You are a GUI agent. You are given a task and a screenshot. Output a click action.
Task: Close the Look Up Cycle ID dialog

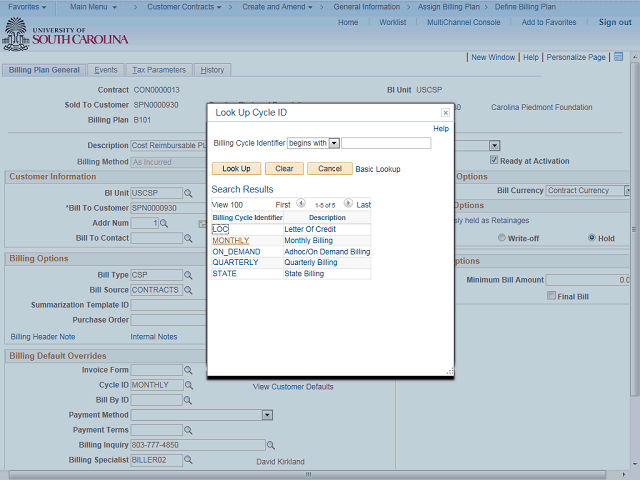(446, 112)
